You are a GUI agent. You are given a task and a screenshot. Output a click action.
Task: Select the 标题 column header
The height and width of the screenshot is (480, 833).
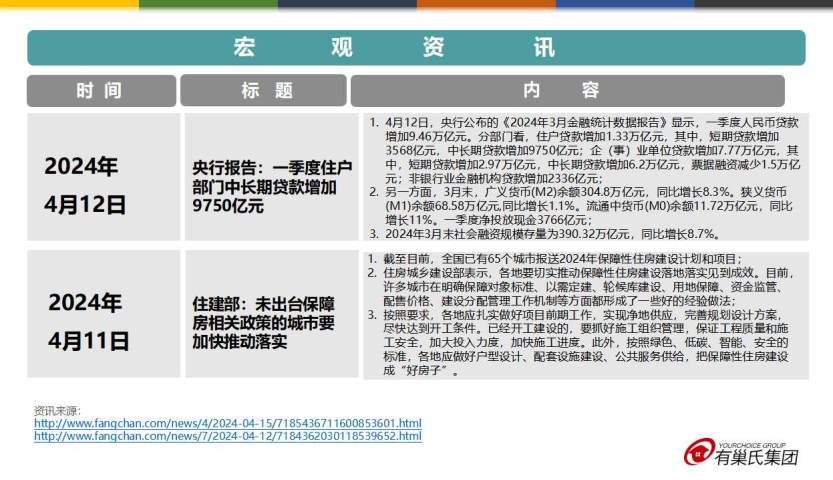coord(264,91)
